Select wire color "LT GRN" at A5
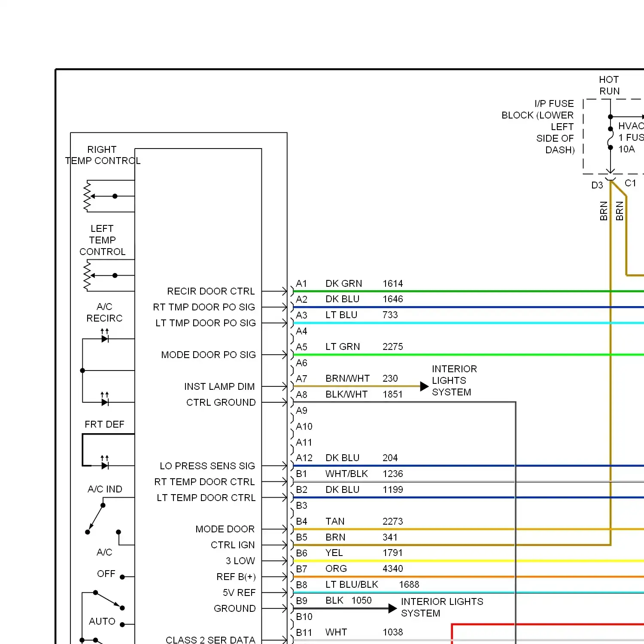This screenshot has width=644, height=644. pos(343,346)
